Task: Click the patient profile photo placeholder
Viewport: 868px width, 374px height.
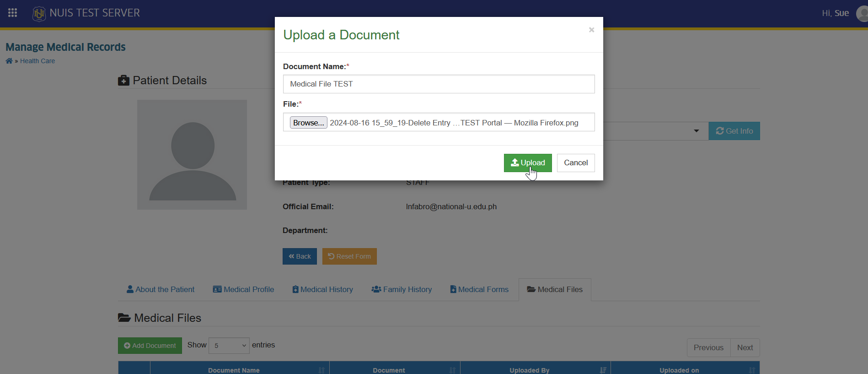Action: (192, 155)
